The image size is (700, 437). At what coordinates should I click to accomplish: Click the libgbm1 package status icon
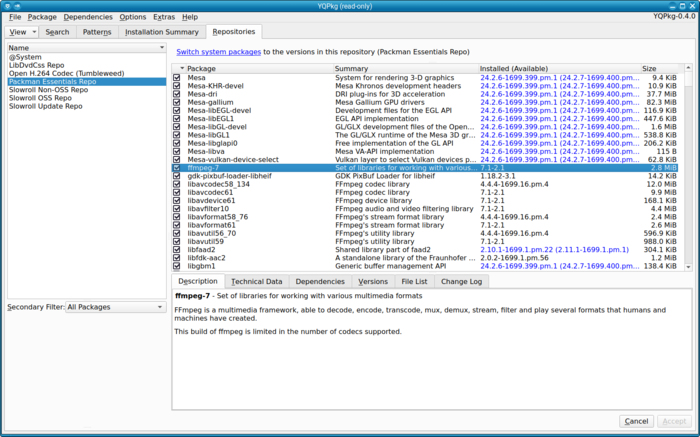pyautogui.click(x=178, y=266)
